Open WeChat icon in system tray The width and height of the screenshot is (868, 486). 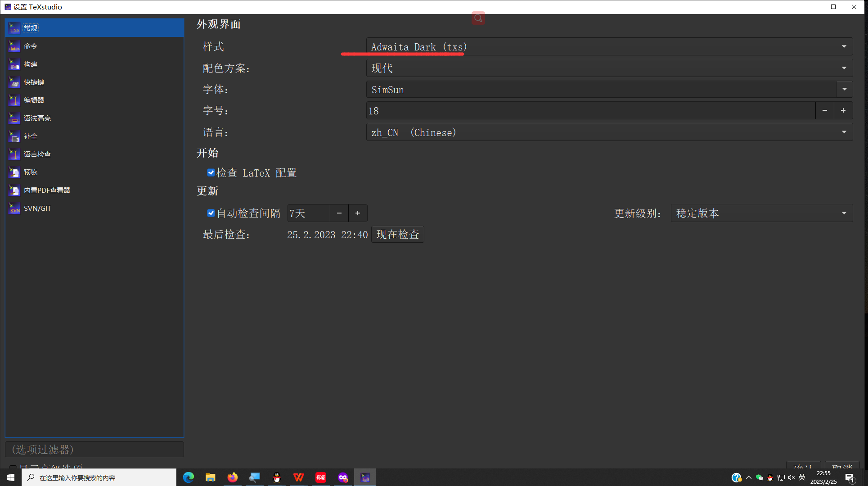760,477
